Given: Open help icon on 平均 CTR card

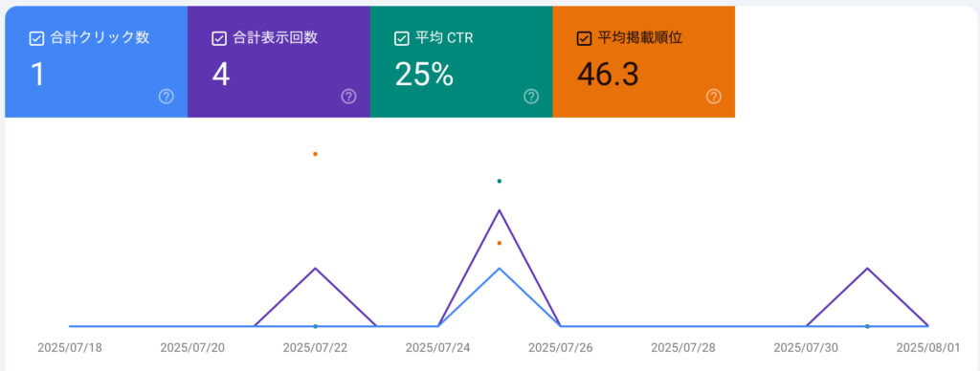Looking at the screenshot, I should click(531, 97).
